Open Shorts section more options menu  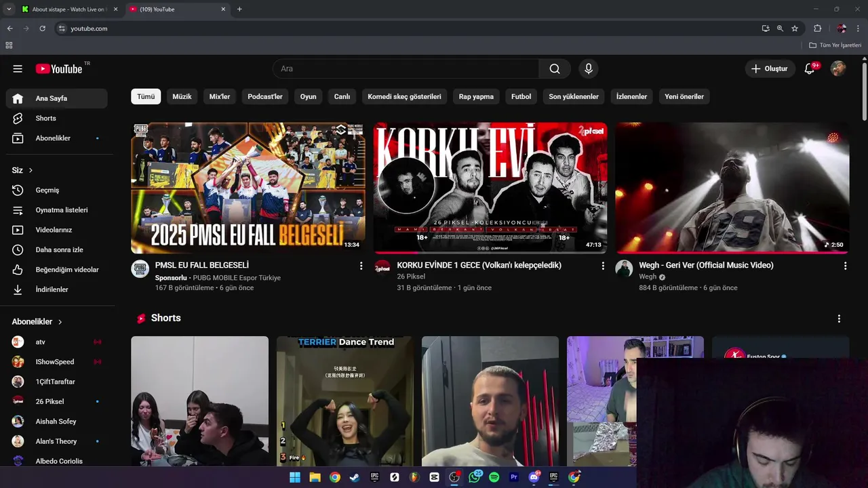pyautogui.click(x=839, y=319)
